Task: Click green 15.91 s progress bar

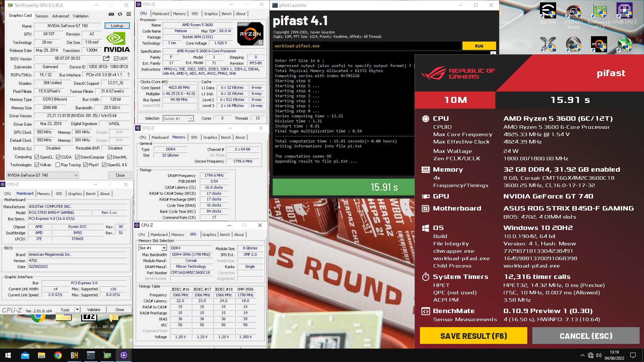Action: pyautogui.click(x=343, y=187)
